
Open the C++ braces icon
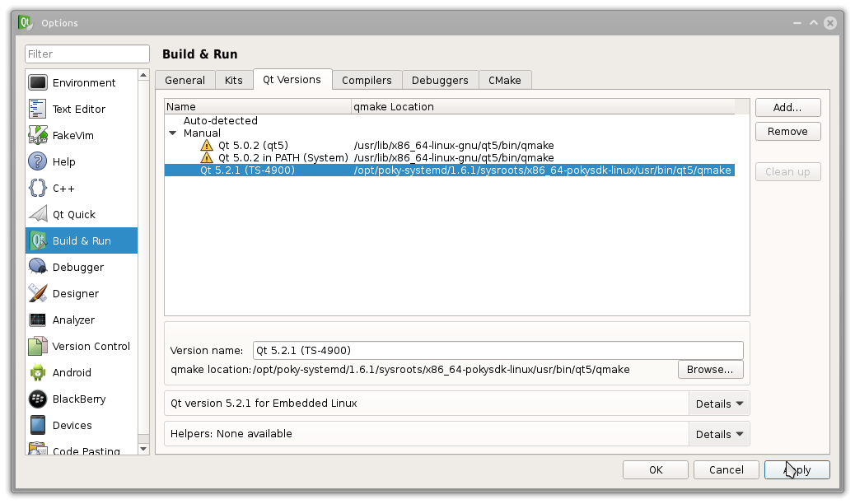[38, 188]
